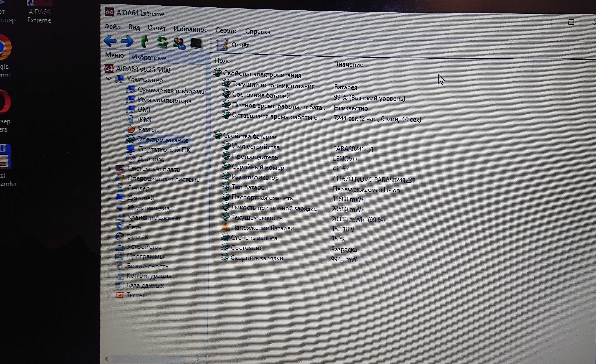Click left arrow of tree horizontal scrollbar
Screen dimensions: 596x364
(107, 359)
